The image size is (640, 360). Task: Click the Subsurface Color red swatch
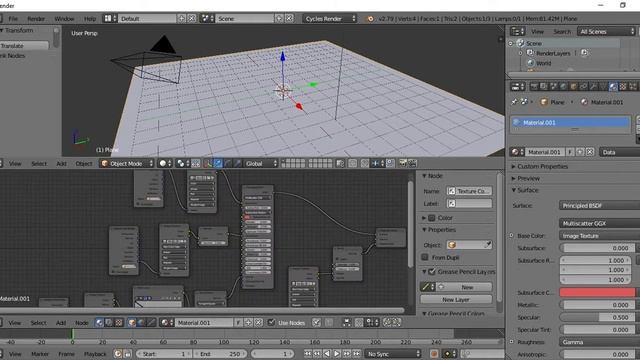click(x=598, y=292)
